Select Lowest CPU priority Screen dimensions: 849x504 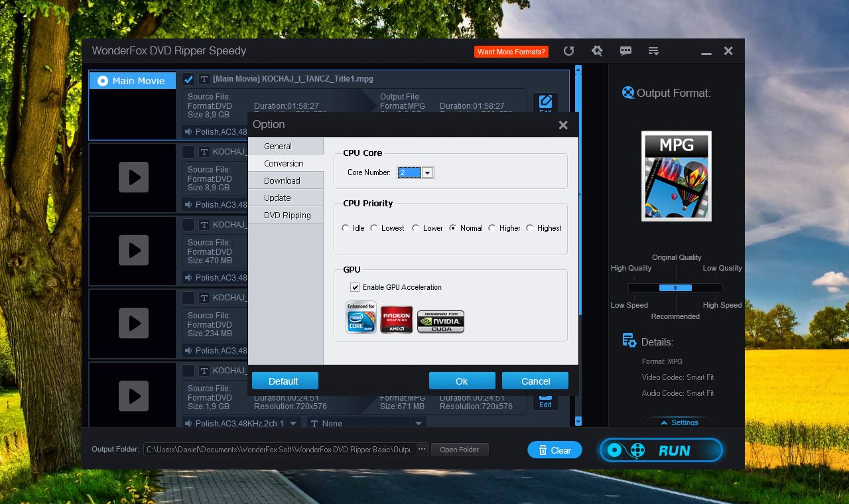(x=374, y=227)
